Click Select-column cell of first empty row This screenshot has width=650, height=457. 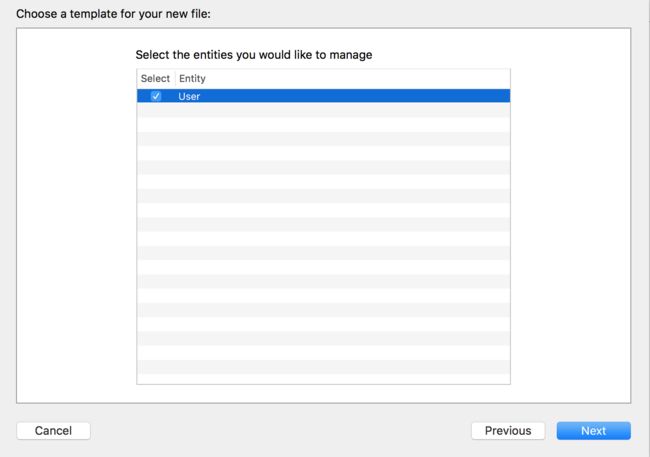pos(156,110)
